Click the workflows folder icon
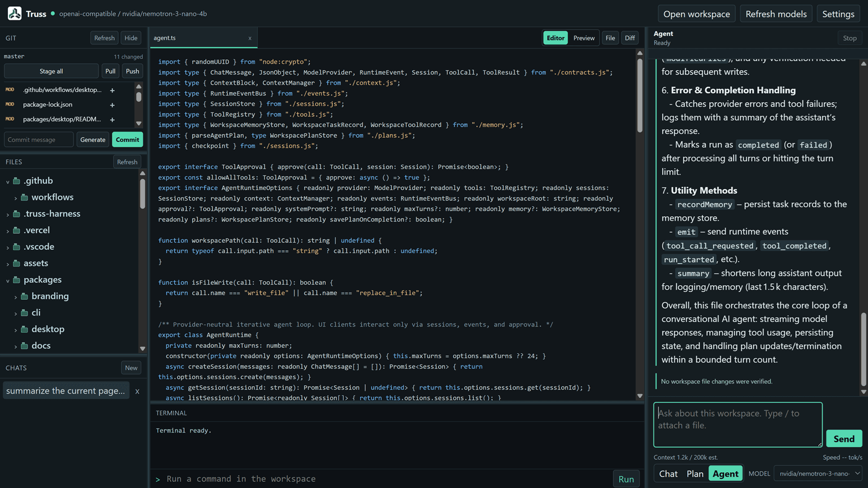The width and height of the screenshot is (868, 488). point(25,197)
